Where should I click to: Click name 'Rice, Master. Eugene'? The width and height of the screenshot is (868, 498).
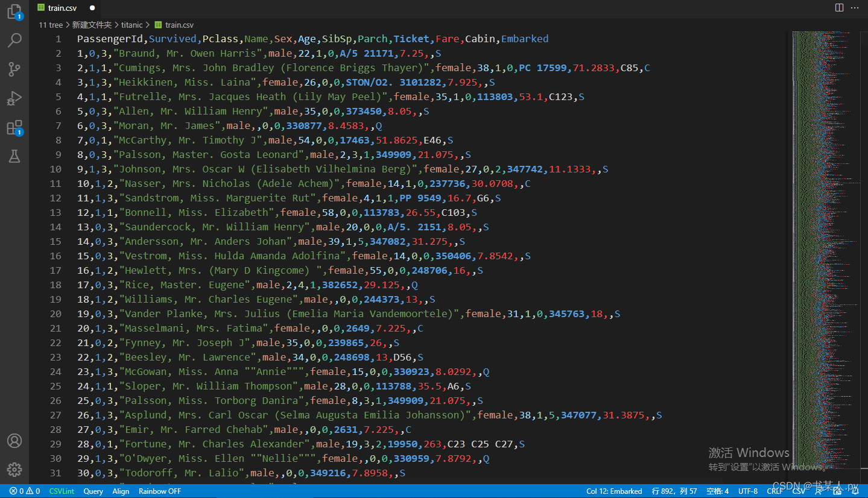pyautogui.click(x=185, y=285)
